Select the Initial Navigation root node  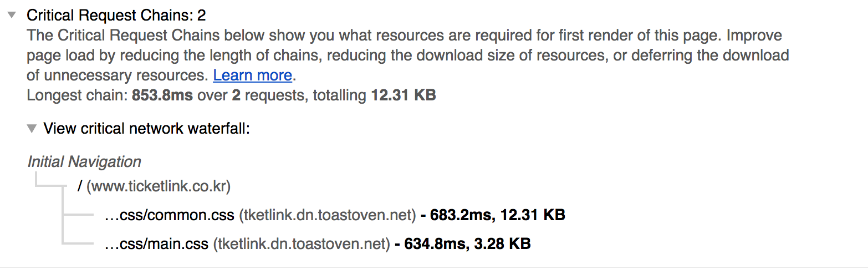[x=84, y=162]
